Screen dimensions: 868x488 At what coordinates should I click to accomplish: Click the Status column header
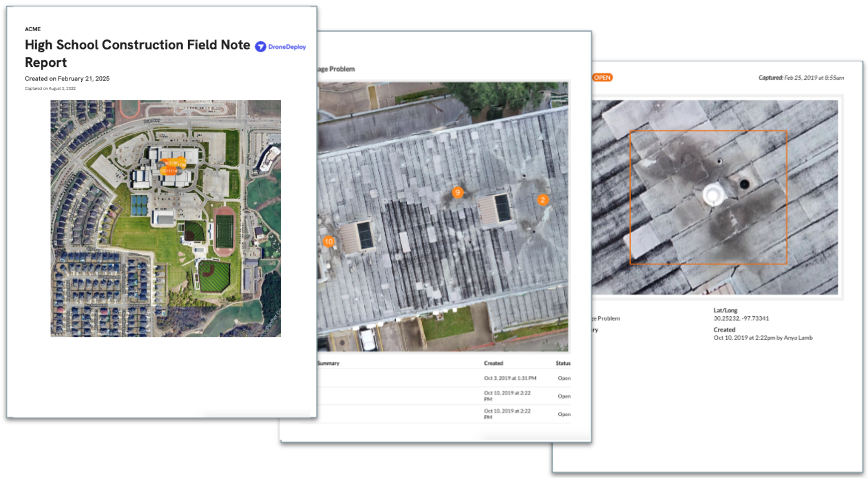click(563, 363)
